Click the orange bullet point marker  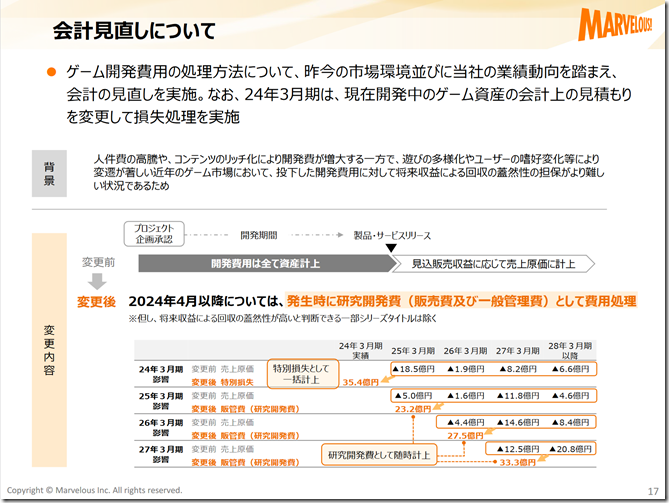(52, 72)
